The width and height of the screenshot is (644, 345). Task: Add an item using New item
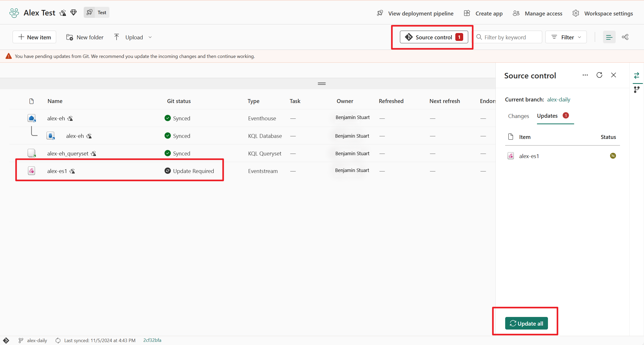(34, 37)
